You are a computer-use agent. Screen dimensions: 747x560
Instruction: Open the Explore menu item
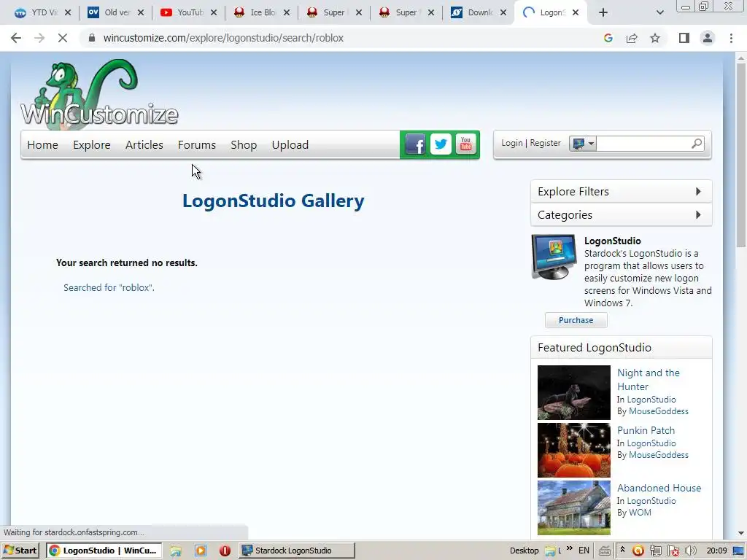[x=91, y=145]
